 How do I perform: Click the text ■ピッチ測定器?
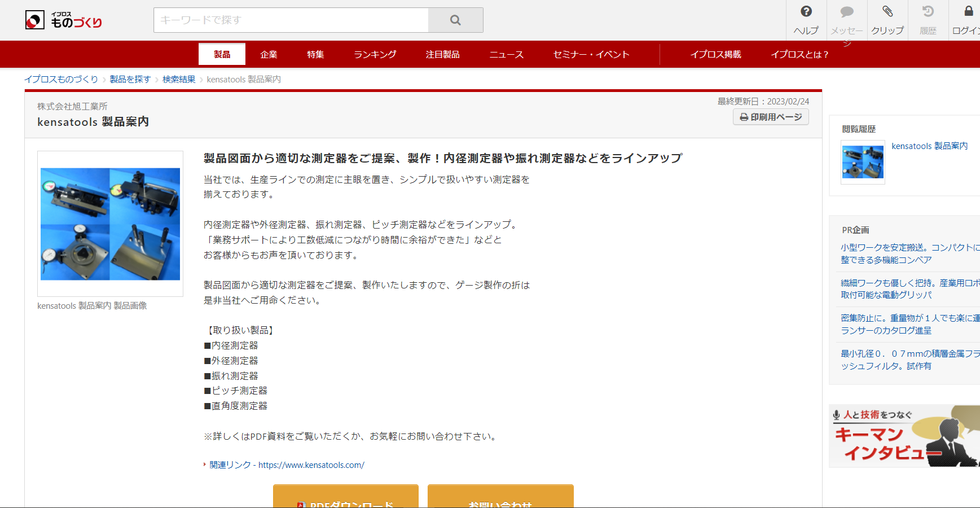(236, 391)
